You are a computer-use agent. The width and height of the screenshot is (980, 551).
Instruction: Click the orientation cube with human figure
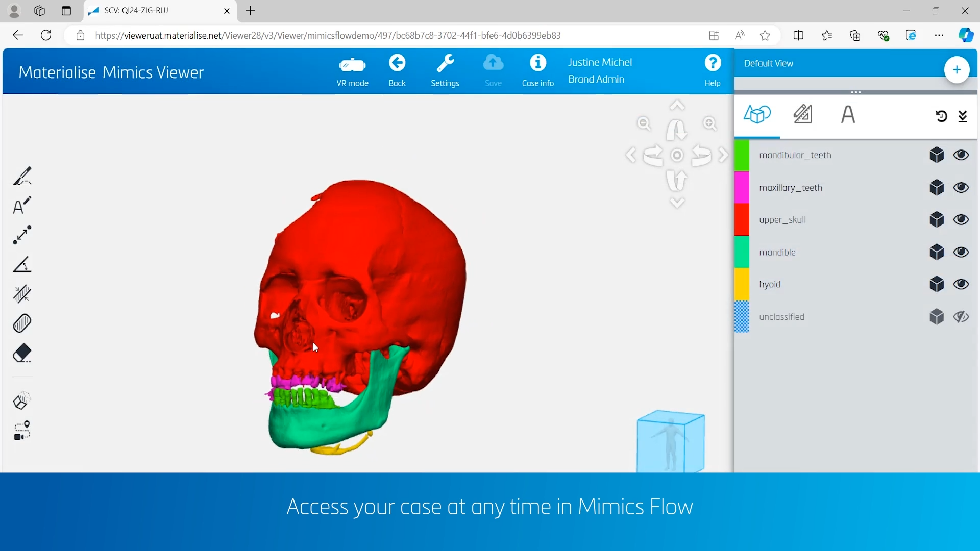(670, 441)
